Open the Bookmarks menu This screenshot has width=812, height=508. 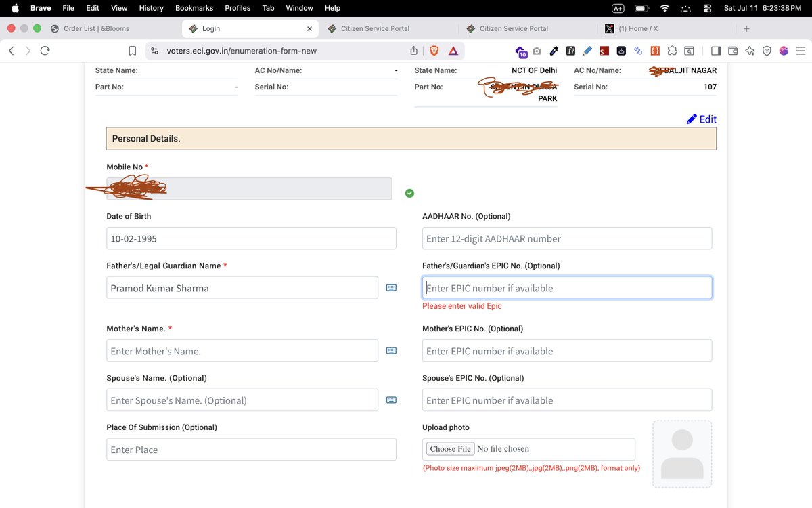[194, 8]
